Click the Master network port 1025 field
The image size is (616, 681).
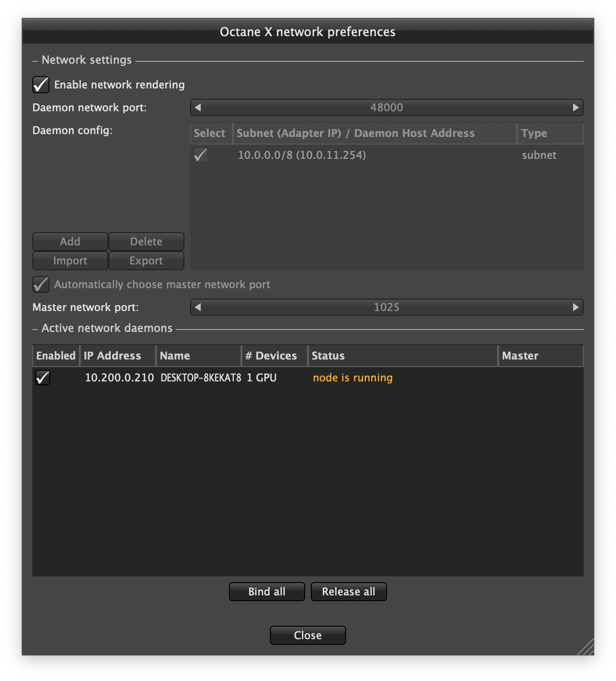click(x=387, y=307)
